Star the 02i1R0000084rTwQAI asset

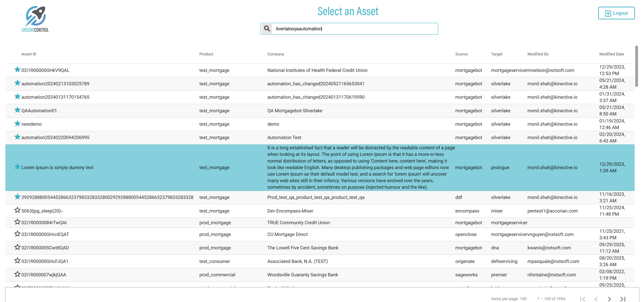(x=17, y=222)
